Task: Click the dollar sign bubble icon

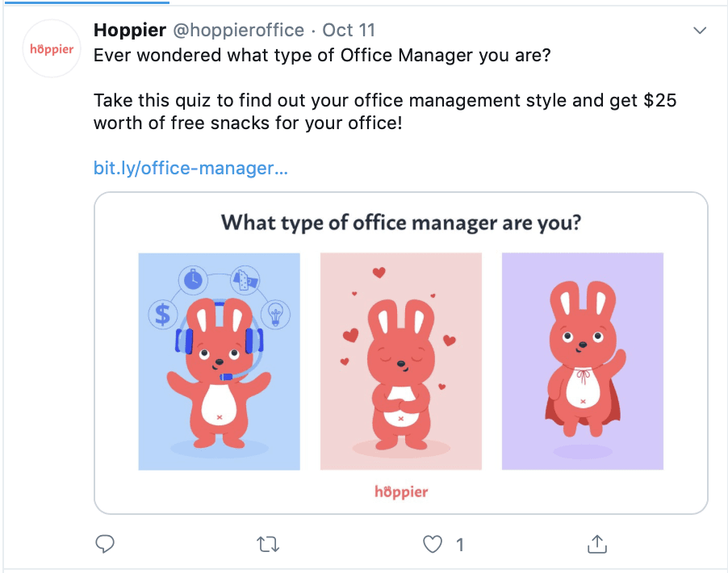Action: [x=162, y=315]
